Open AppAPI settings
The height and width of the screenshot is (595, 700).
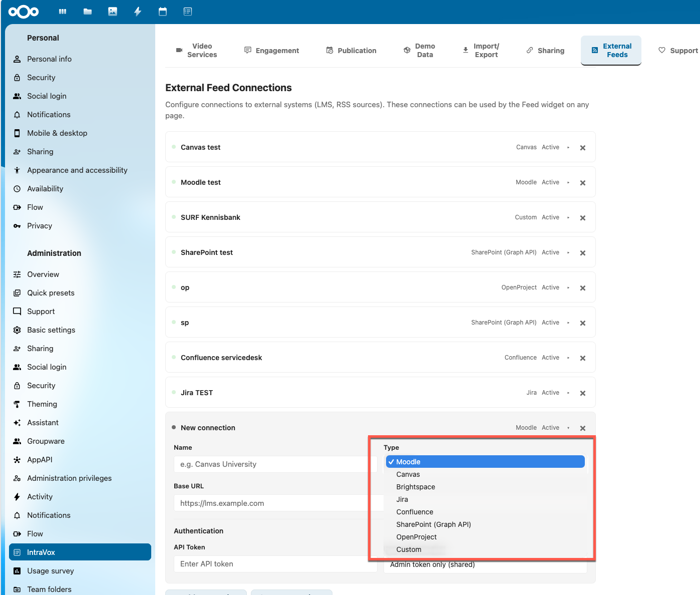pyautogui.click(x=80, y=460)
